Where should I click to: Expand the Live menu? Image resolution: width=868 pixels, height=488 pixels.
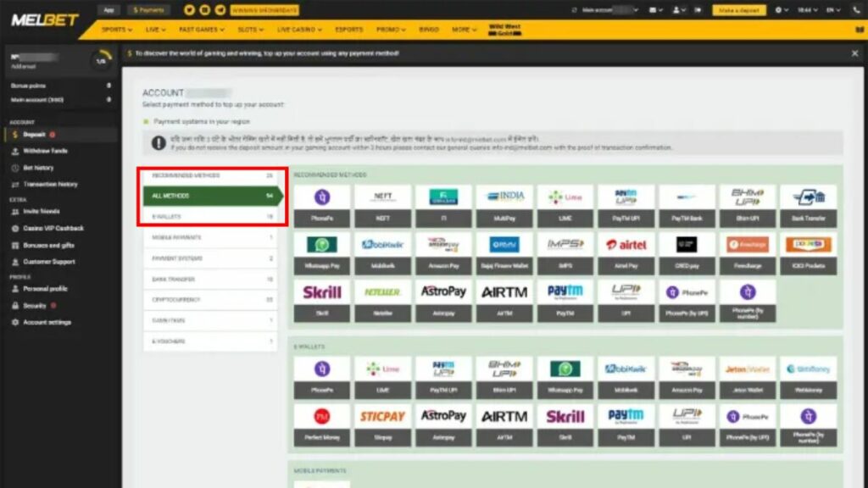156,30
